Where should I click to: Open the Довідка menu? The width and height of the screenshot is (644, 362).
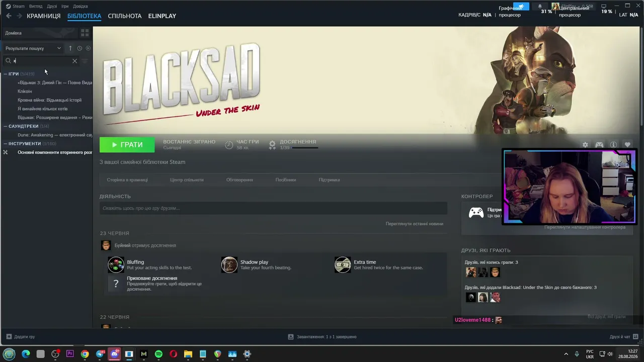coord(80,7)
